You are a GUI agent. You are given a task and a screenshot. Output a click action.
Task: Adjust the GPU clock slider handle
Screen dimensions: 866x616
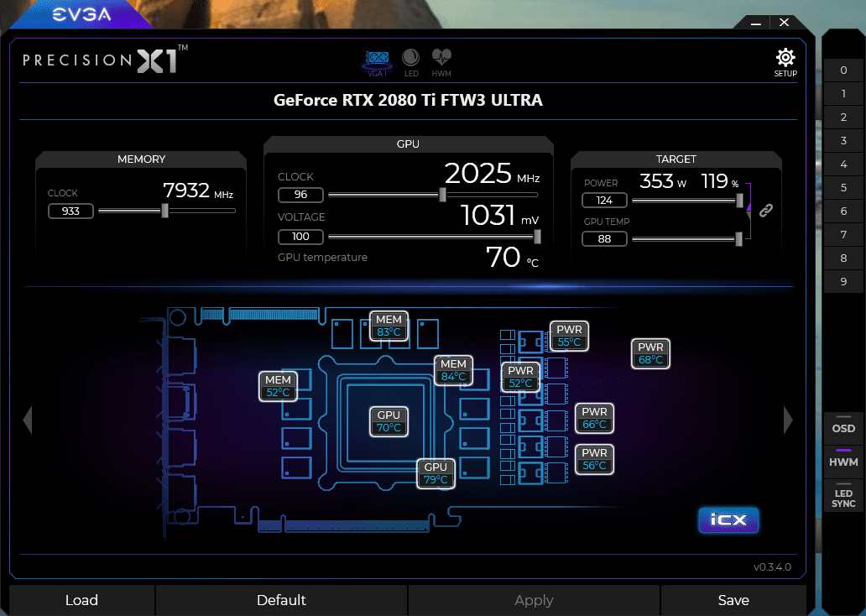coord(442,195)
